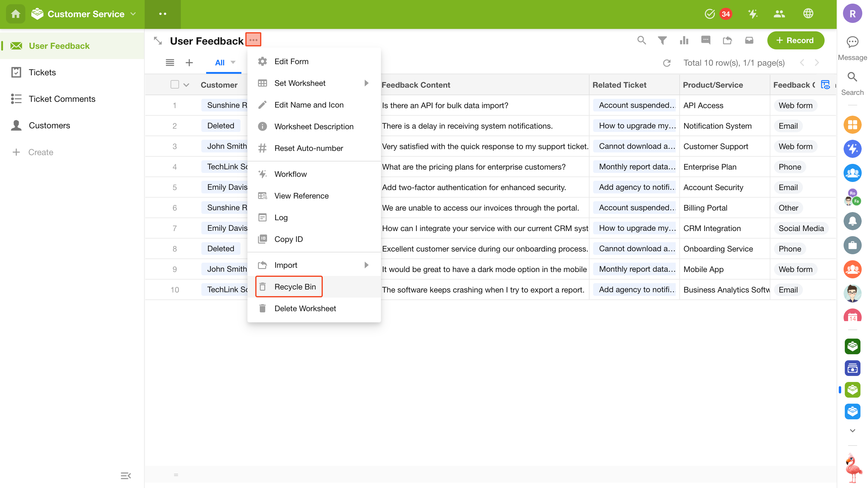Open Tickets worksheet in sidebar

[x=42, y=72]
